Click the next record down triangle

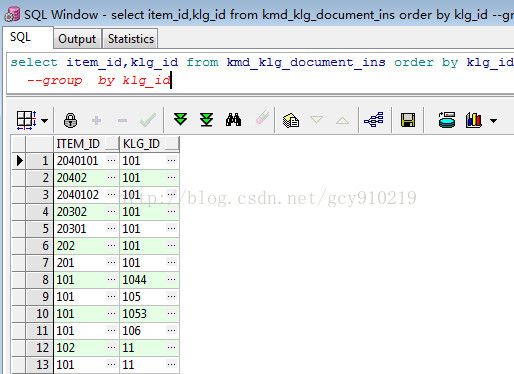316,120
